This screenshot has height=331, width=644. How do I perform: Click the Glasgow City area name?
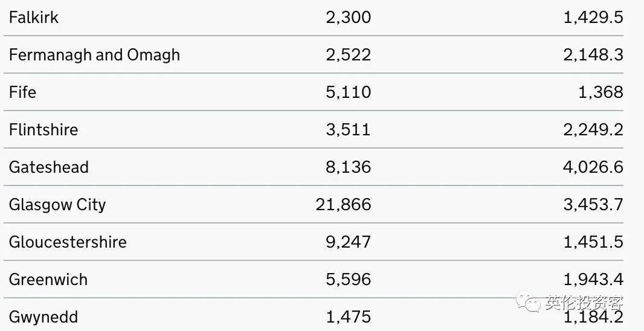tap(57, 205)
